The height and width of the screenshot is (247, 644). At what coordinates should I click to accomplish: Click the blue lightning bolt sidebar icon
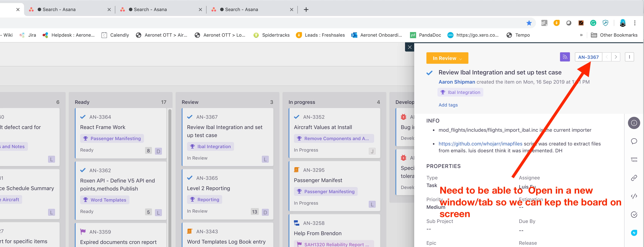coord(634,233)
